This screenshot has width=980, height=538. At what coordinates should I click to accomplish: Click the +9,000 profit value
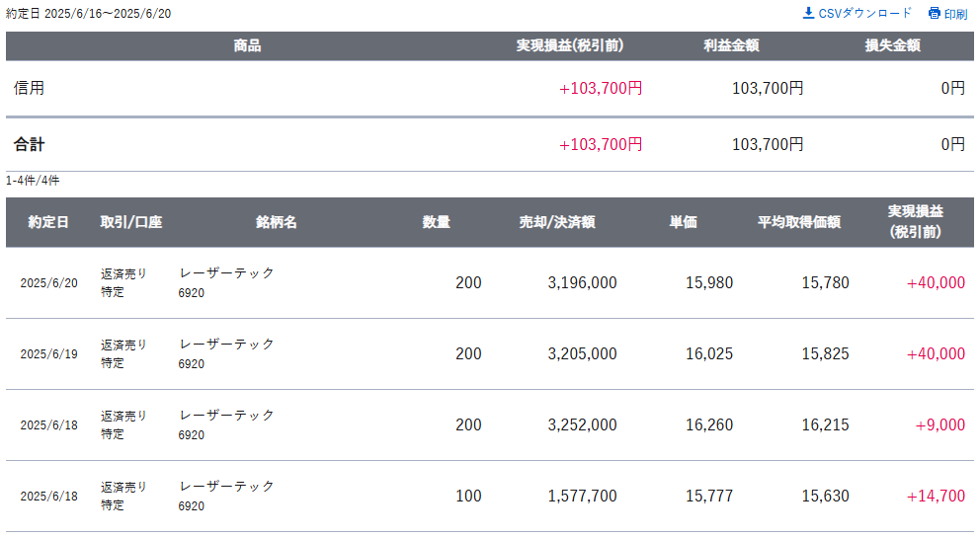[x=940, y=424]
